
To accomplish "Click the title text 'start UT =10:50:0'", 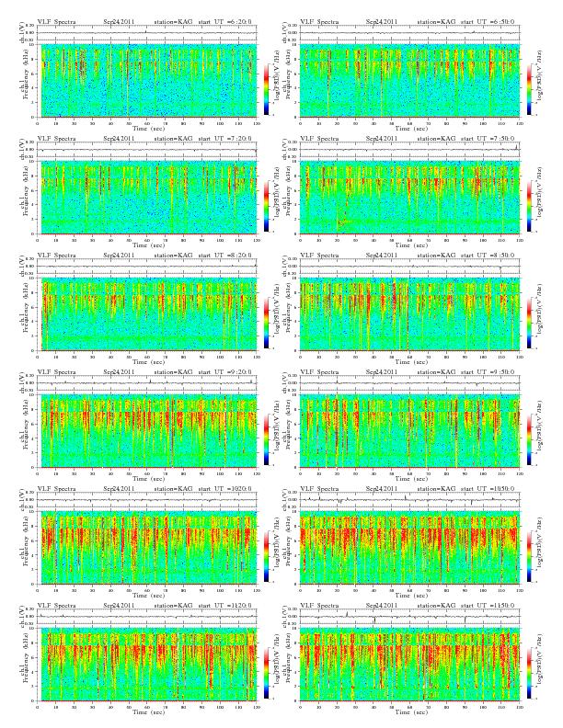I will click(488, 488).
